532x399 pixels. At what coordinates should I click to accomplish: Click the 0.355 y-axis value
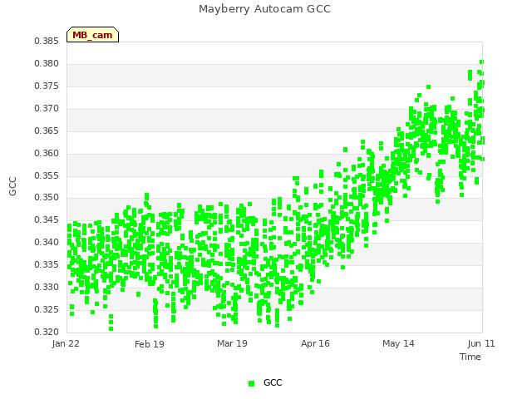tap(47, 175)
